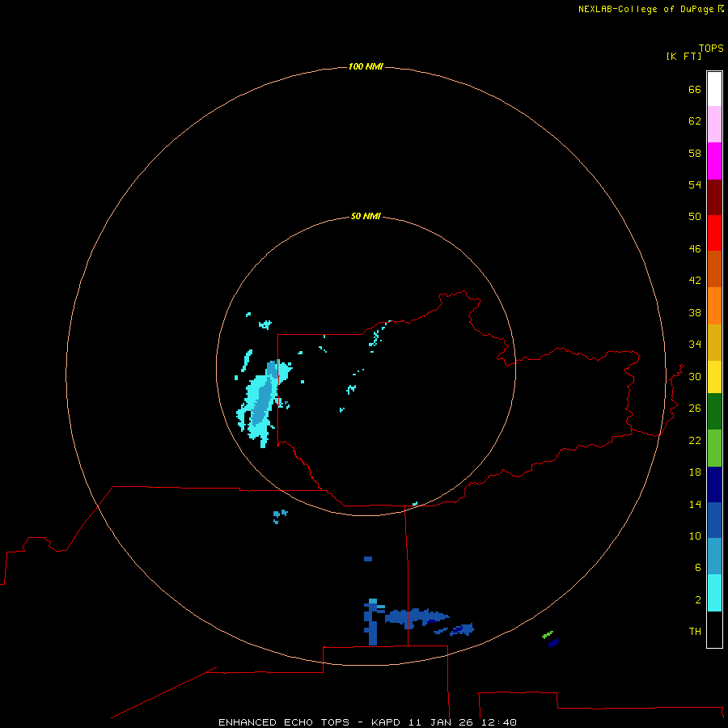The image size is (728, 728).
Task: Click the legend value 58
Action: [695, 153]
